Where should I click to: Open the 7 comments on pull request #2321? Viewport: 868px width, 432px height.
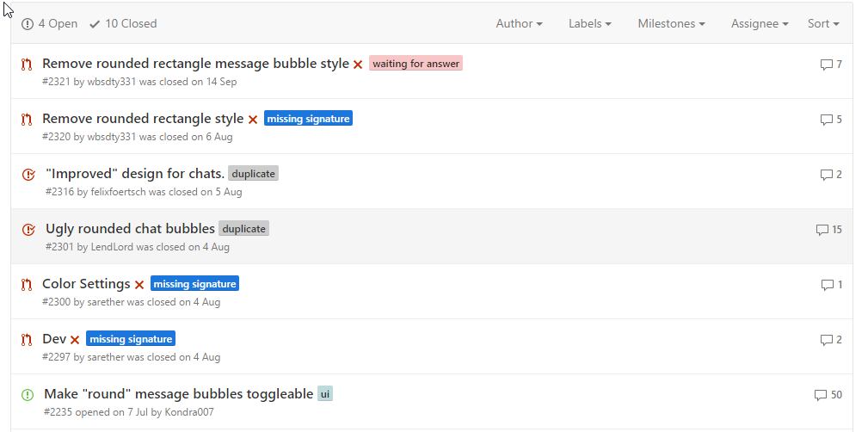[x=831, y=65]
